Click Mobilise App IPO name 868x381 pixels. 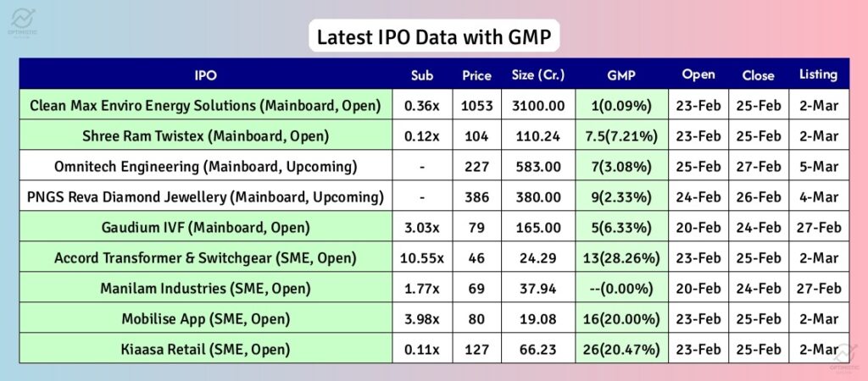point(204,318)
